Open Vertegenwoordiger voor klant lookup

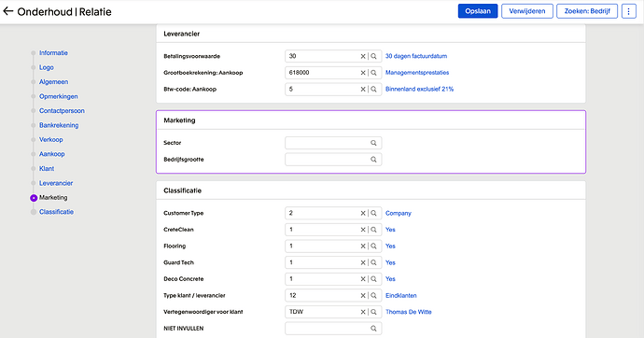(373, 312)
